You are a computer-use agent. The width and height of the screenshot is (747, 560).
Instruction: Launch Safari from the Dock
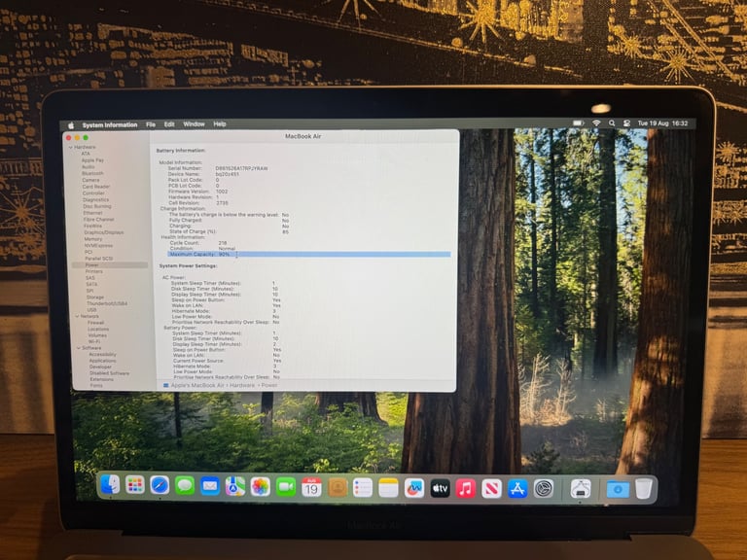[x=160, y=486]
